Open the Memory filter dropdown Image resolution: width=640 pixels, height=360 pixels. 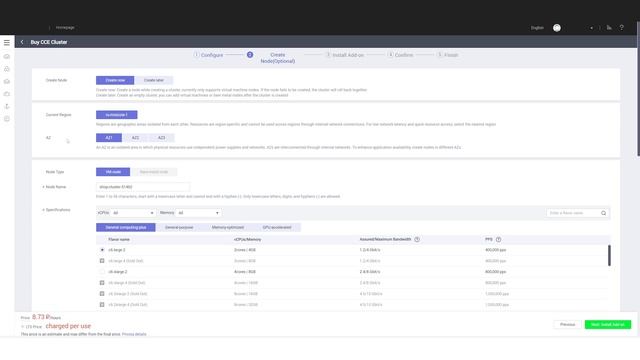[198, 213]
